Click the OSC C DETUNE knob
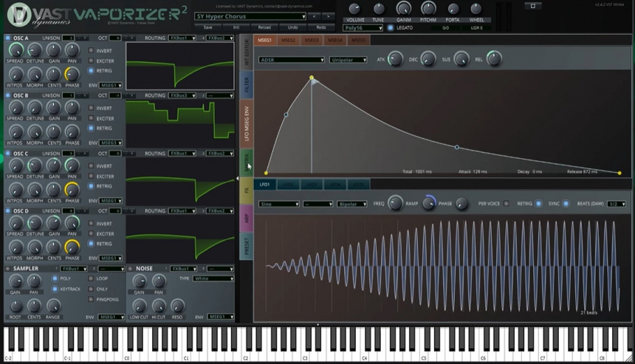 coord(35,165)
